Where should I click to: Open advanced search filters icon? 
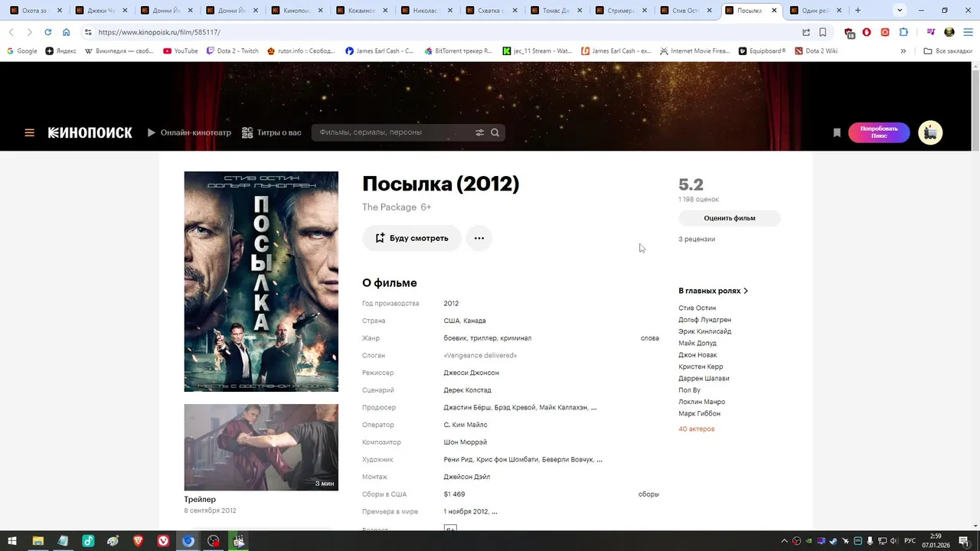click(x=479, y=132)
